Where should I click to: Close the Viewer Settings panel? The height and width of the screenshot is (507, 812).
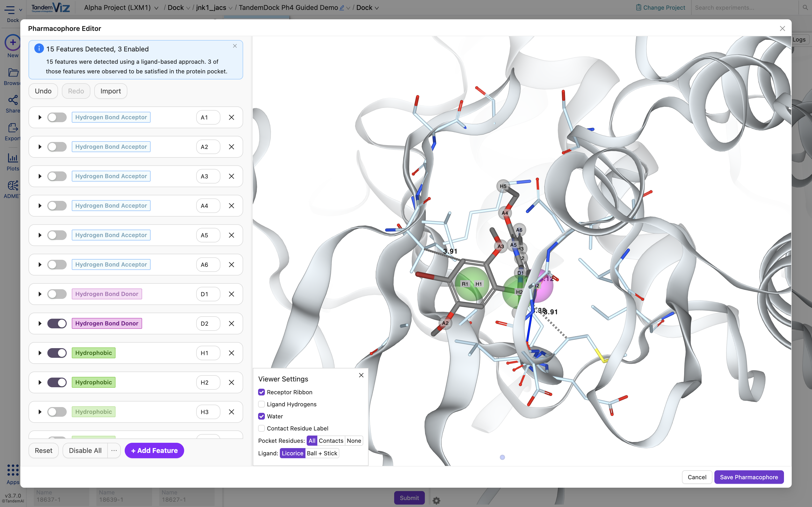coord(361,375)
